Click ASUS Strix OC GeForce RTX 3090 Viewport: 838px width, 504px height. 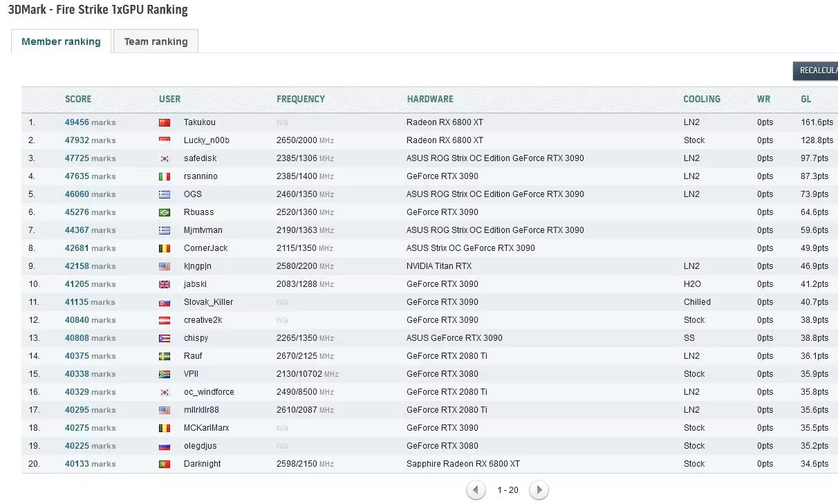tap(471, 248)
